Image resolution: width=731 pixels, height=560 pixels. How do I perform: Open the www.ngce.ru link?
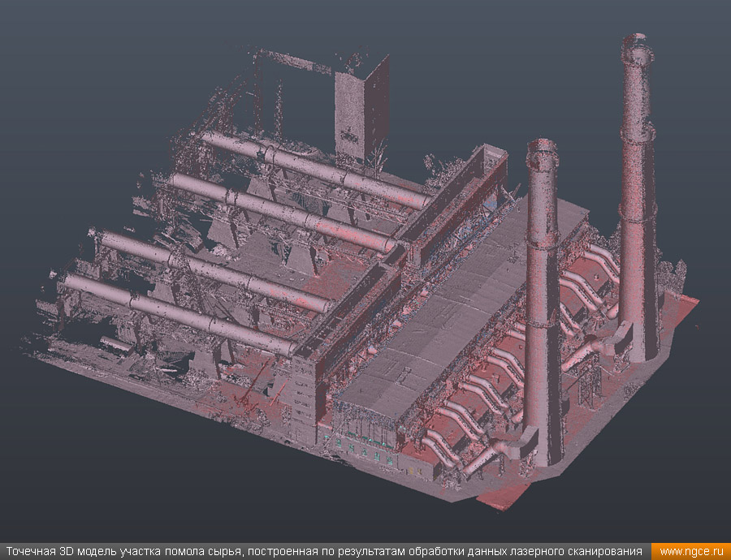tap(691, 552)
